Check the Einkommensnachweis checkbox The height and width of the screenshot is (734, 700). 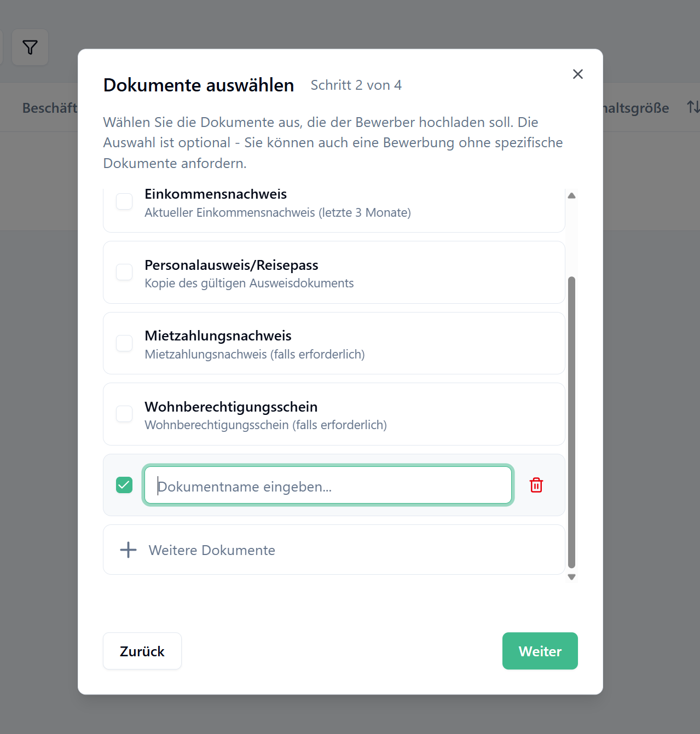tap(124, 201)
